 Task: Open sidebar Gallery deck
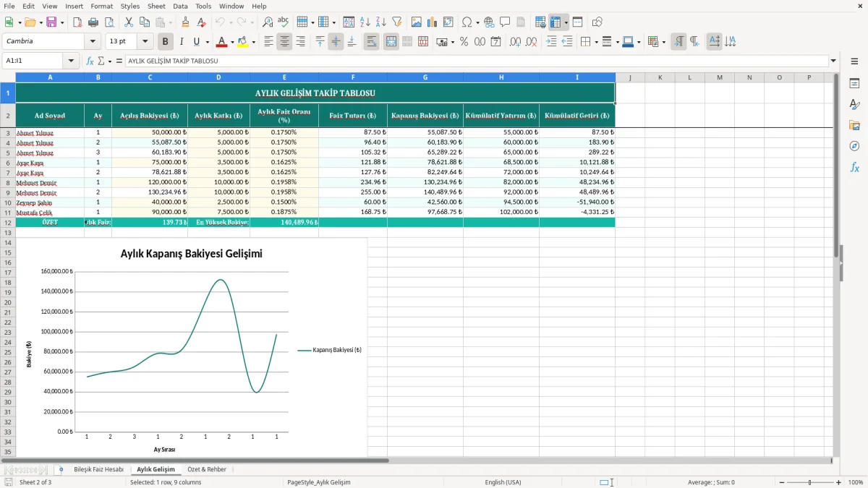(854, 126)
